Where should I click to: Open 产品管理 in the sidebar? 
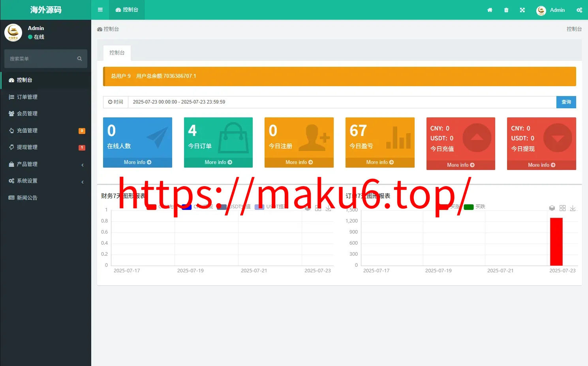(x=46, y=164)
